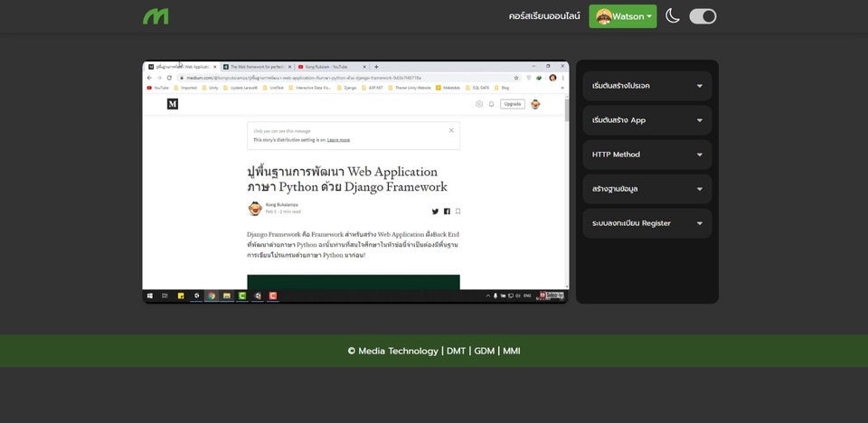This screenshot has height=423, width=868.
Task: Click the bookmark story icon
Action: [x=458, y=211]
